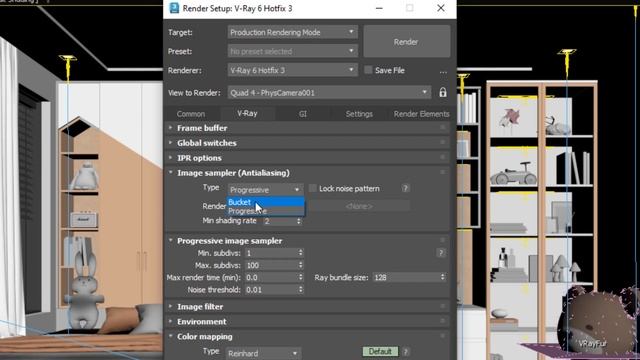This screenshot has width=640, height=360.
Task: Click the Max render time field
Action: (x=271, y=278)
